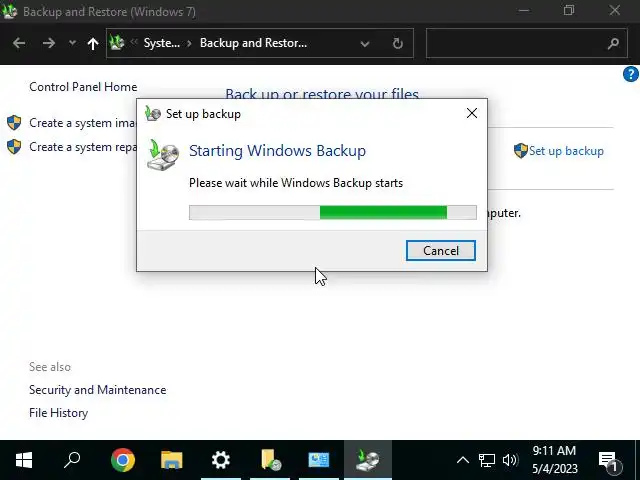Image resolution: width=640 pixels, height=480 pixels.
Task: Open network status tray icon
Action: coord(487,460)
